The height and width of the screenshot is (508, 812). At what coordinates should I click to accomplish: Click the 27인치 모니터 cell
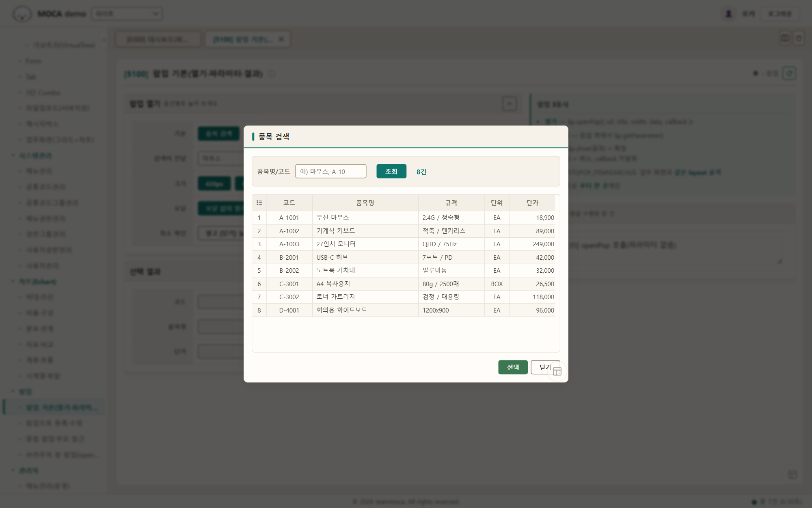click(x=365, y=244)
